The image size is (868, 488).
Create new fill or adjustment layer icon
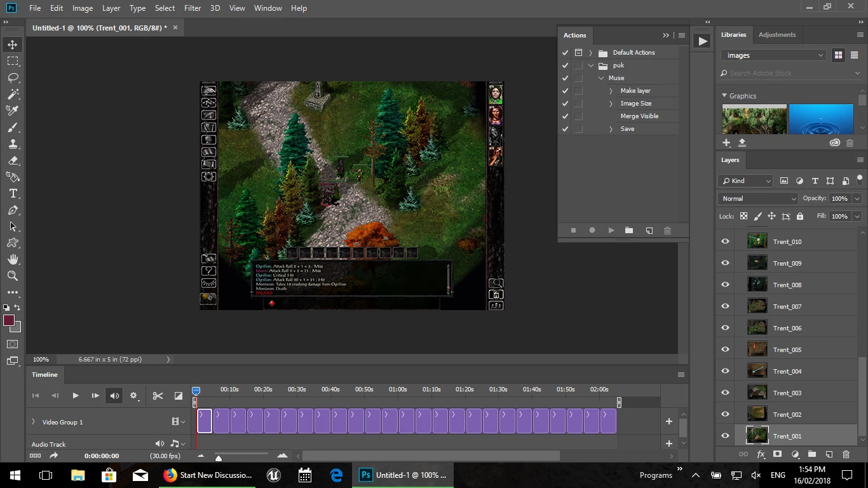pyautogui.click(x=795, y=454)
